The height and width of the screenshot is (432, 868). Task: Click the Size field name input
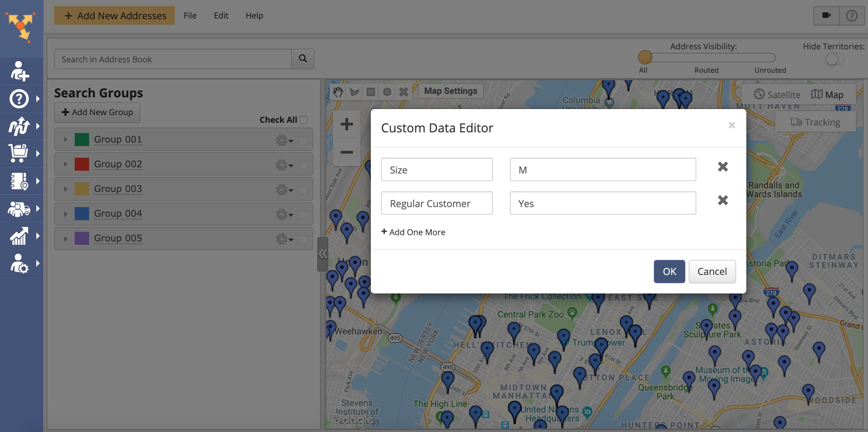click(x=437, y=169)
